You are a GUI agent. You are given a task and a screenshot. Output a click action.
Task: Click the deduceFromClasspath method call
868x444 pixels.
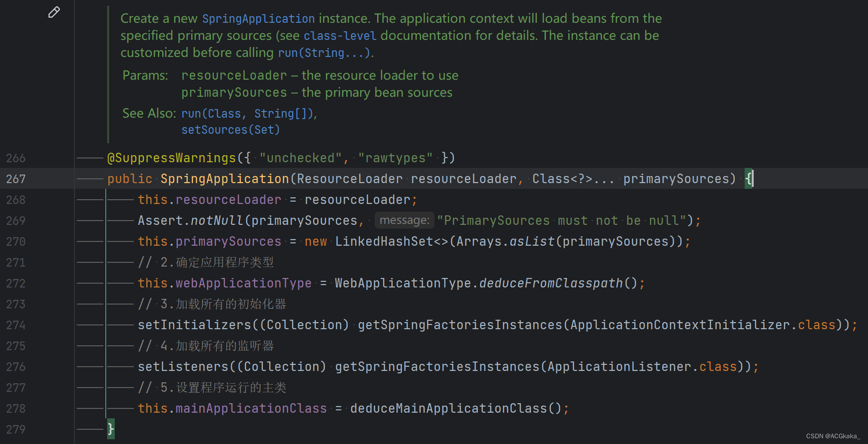551,283
